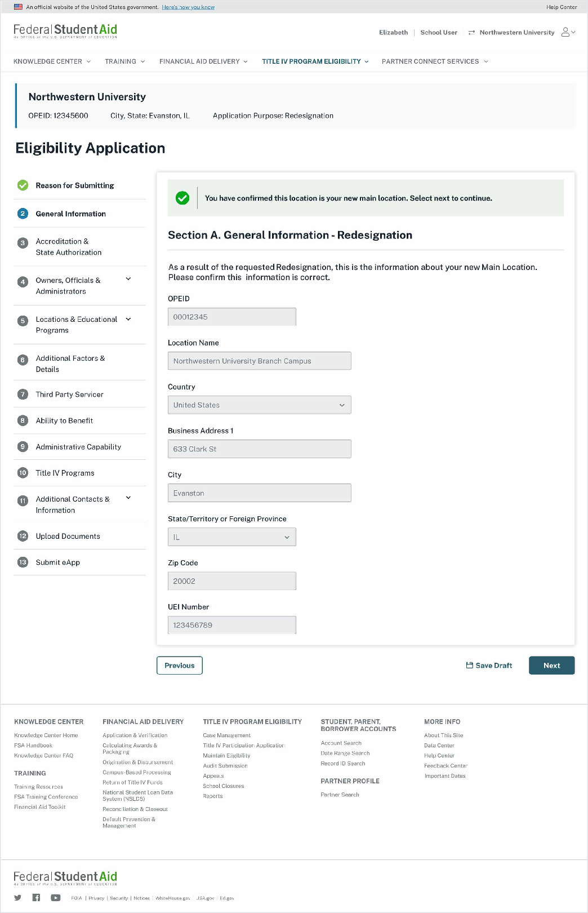The image size is (588, 913).
Task: Open the Help Center link at top
Action: [x=561, y=7]
